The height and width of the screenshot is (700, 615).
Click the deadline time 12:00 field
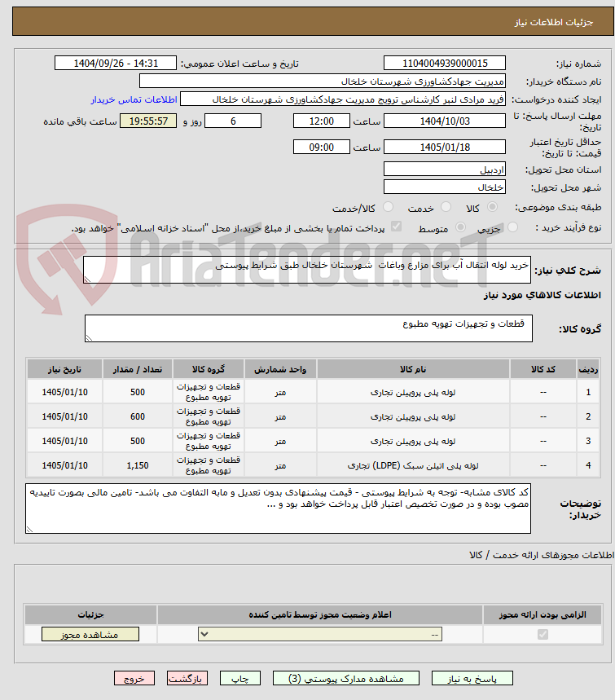[x=321, y=121]
